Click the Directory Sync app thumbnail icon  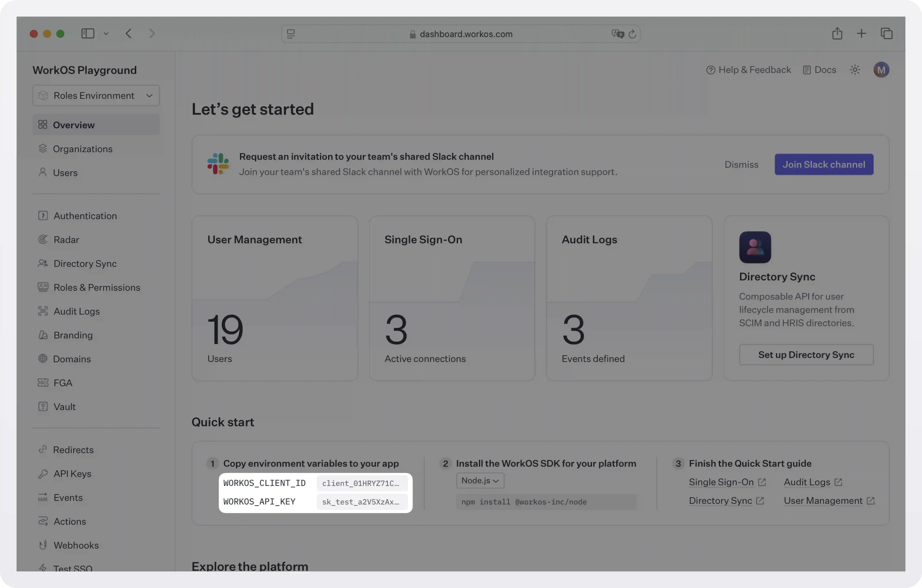coord(755,247)
